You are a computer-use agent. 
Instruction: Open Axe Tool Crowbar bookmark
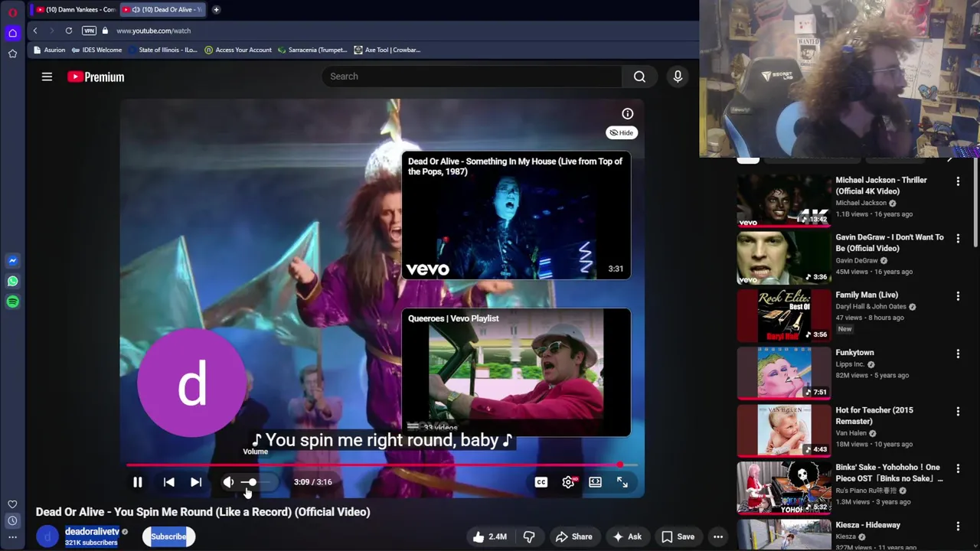tap(387, 50)
